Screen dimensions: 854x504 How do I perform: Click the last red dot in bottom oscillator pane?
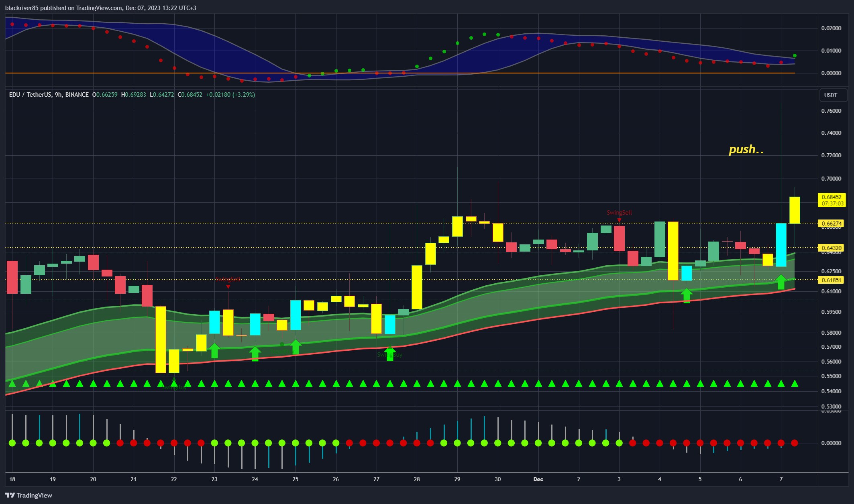(795, 443)
